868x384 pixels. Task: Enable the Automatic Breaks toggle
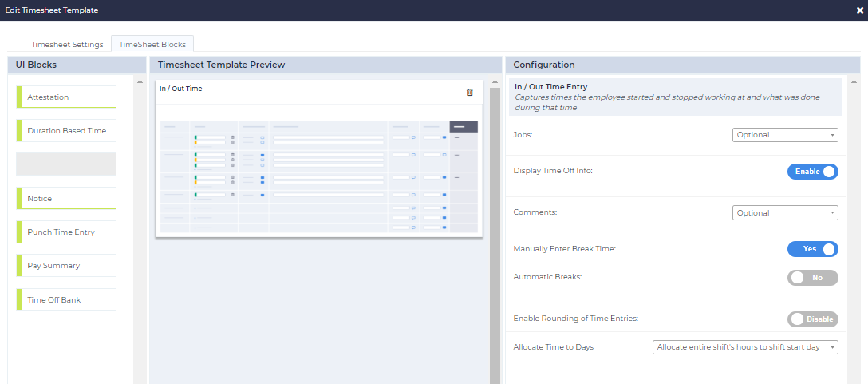click(x=812, y=278)
